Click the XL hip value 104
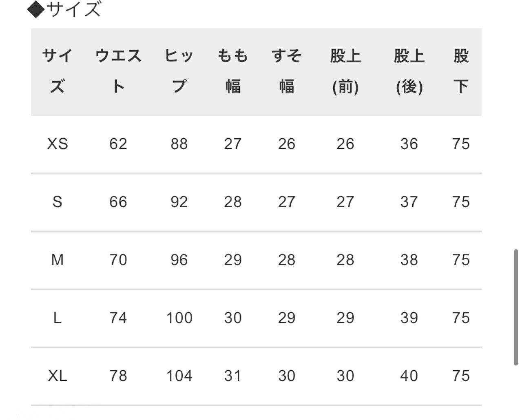 point(179,376)
